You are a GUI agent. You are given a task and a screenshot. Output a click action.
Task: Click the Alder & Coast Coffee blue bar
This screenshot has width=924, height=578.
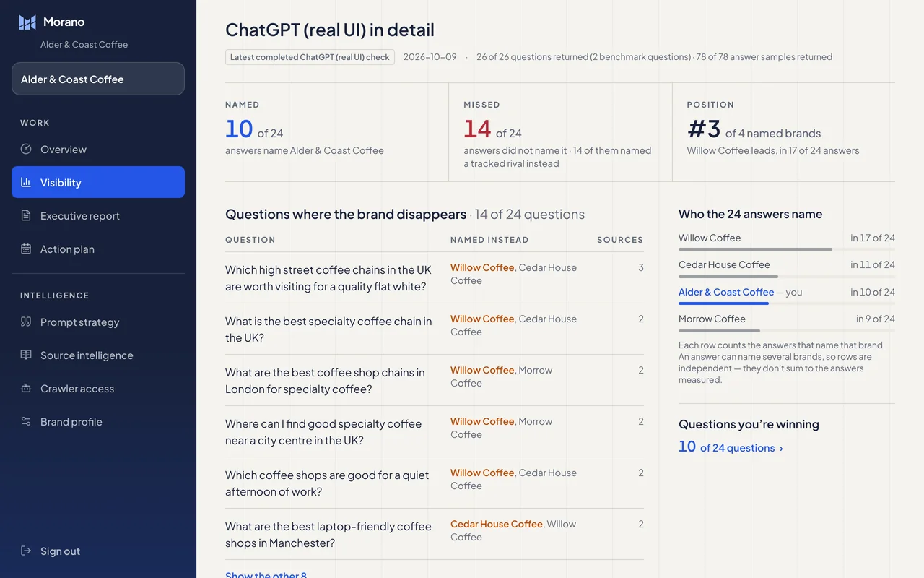723,303
